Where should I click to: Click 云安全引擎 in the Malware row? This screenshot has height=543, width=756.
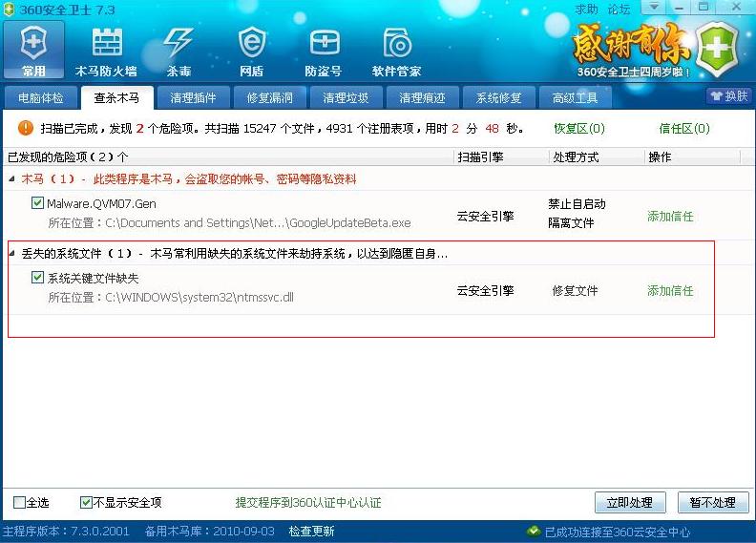tap(486, 217)
